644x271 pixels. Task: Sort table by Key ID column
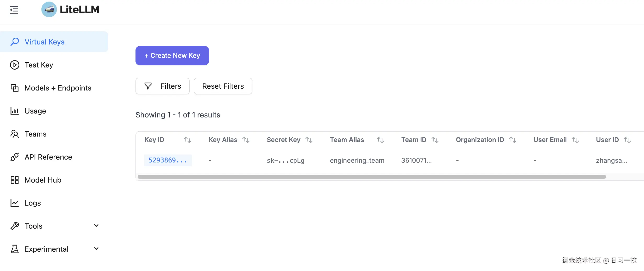coord(187,140)
